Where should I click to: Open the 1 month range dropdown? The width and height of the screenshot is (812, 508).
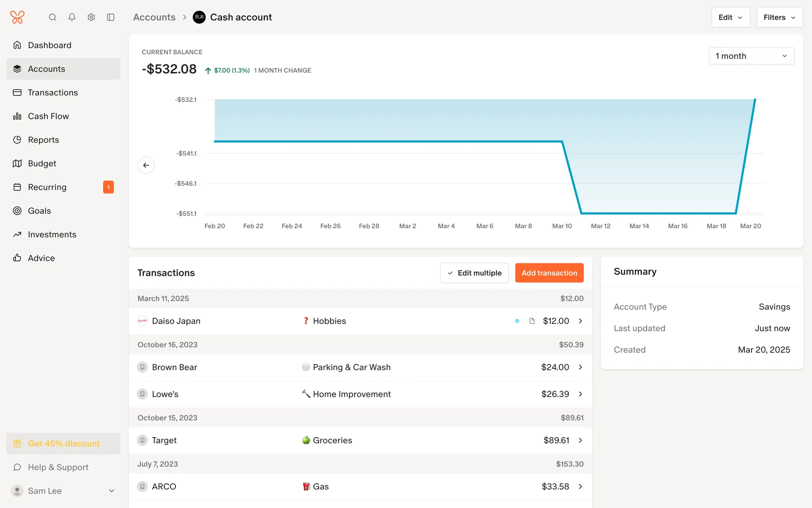pos(751,56)
